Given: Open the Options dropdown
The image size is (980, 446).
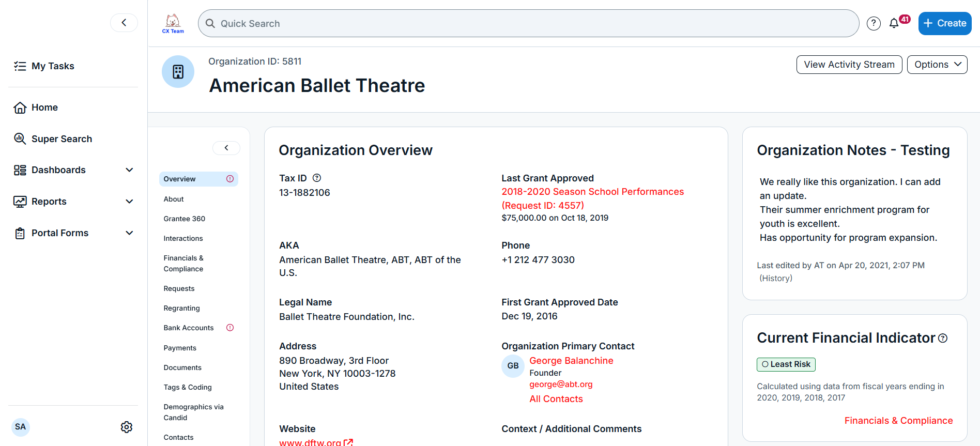Looking at the screenshot, I should pyautogui.click(x=937, y=65).
